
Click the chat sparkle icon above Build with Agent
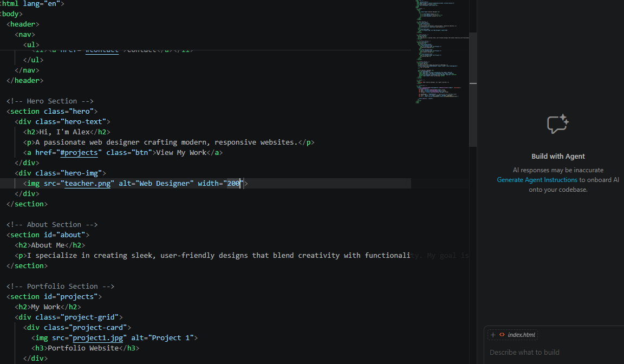tap(558, 124)
